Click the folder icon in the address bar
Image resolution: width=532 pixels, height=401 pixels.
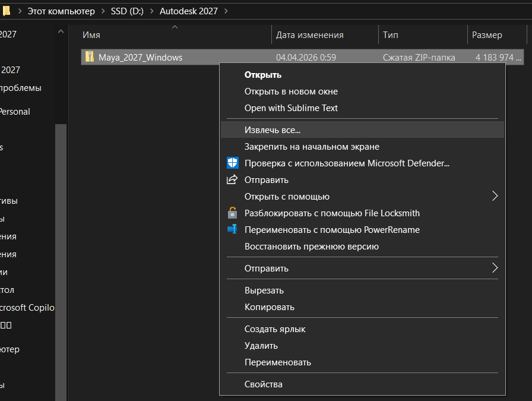point(6,11)
